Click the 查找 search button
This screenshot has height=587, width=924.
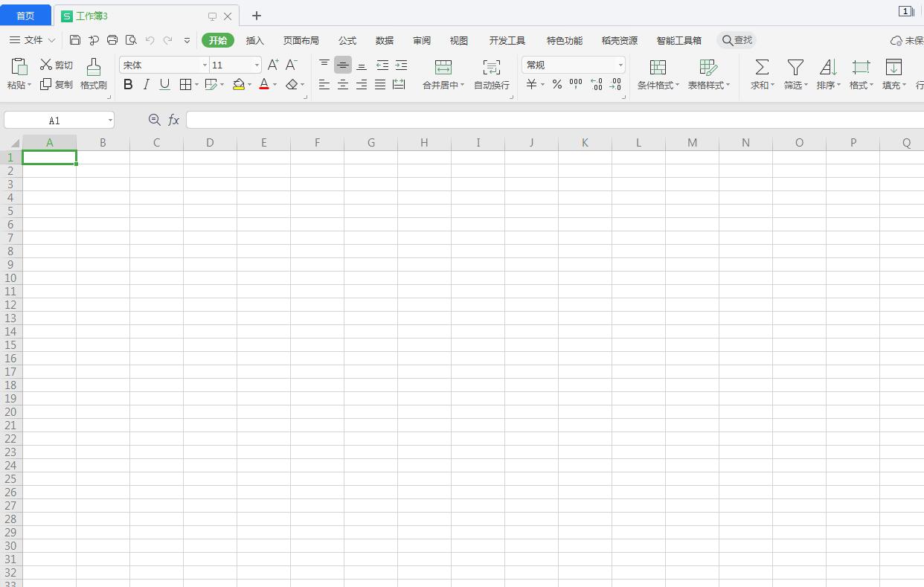[737, 40]
